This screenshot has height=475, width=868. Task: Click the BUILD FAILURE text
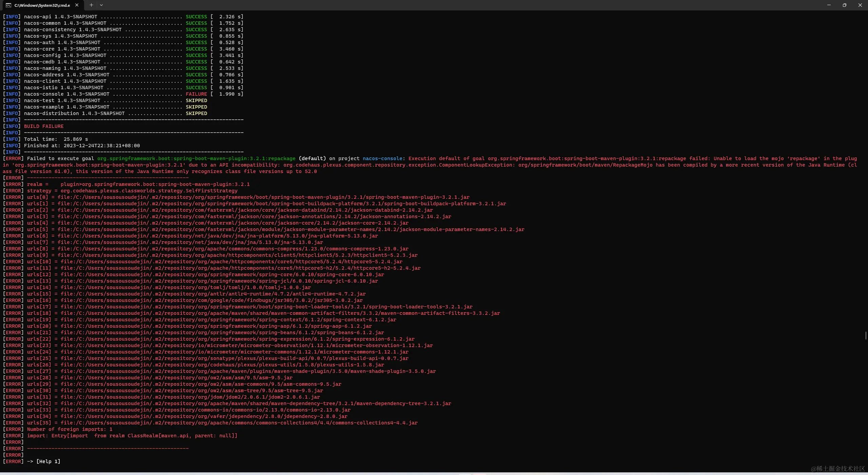coord(44,126)
